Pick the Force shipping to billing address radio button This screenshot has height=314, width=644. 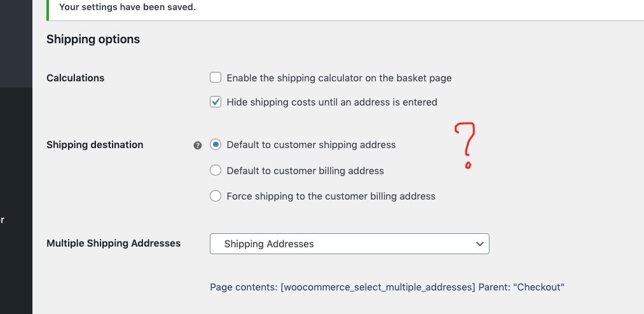216,196
